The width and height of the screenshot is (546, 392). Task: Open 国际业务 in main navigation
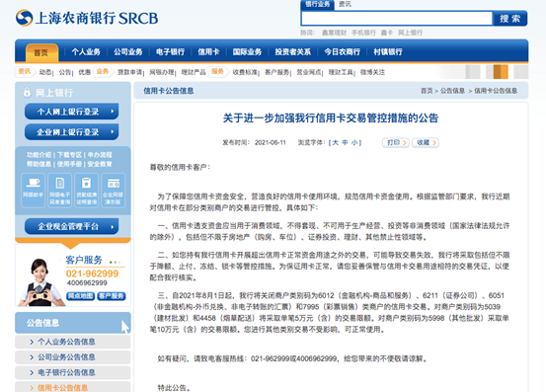(247, 52)
